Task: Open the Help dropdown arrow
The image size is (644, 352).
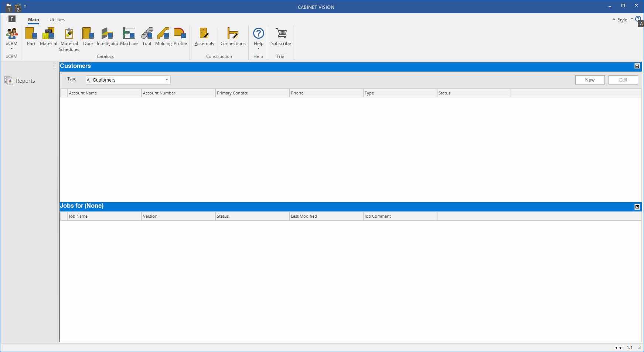Action: 258,48
